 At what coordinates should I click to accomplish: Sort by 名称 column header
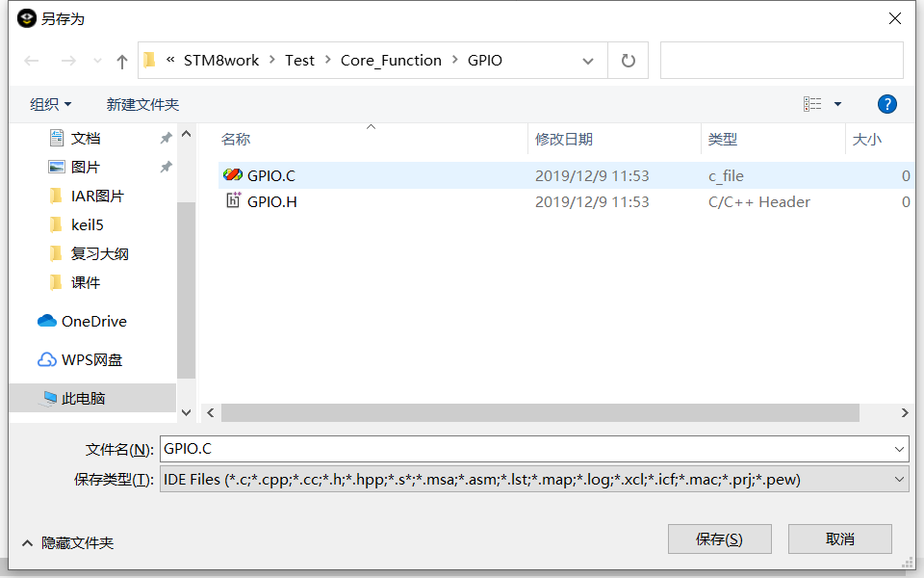[236, 139]
